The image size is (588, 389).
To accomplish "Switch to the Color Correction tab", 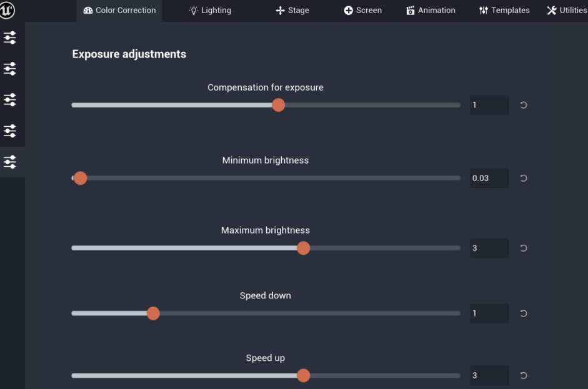I will pos(119,11).
